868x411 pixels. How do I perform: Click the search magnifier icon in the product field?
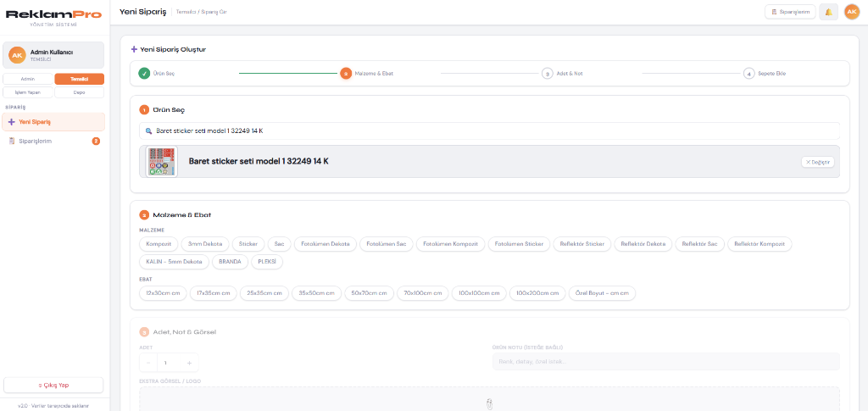tap(148, 131)
